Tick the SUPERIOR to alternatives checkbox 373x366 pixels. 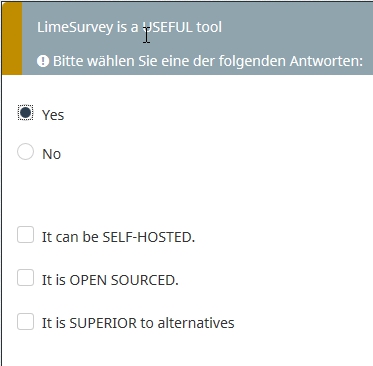(25, 321)
